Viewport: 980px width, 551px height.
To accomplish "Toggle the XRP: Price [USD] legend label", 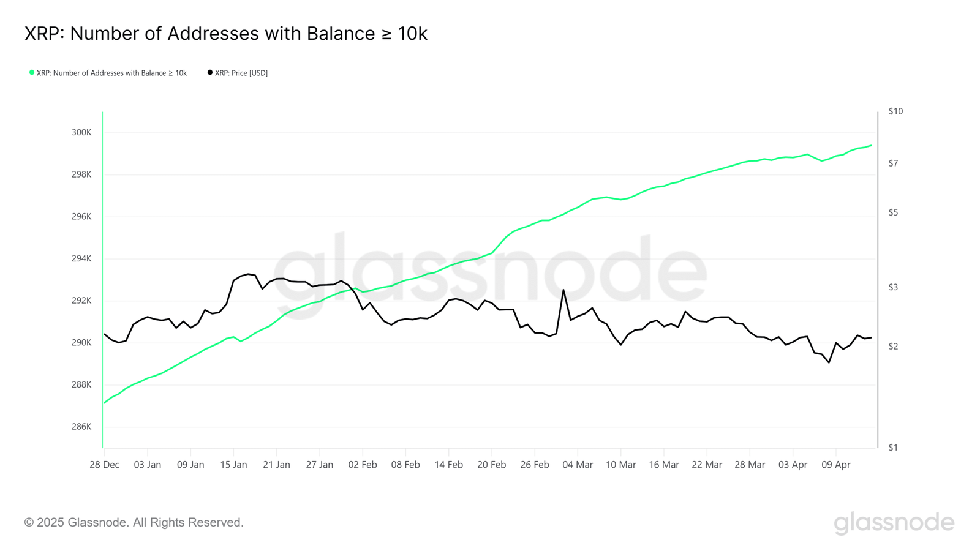I will pos(241,73).
